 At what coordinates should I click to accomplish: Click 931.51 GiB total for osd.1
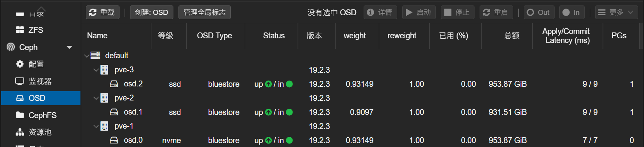pos(508,112)
